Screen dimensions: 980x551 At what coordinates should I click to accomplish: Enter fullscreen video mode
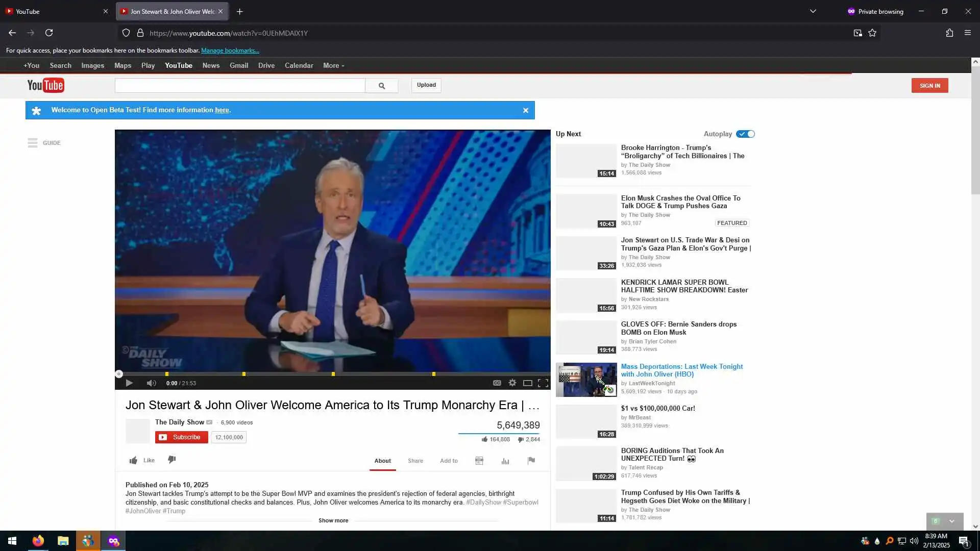click(x=543, y=383)
